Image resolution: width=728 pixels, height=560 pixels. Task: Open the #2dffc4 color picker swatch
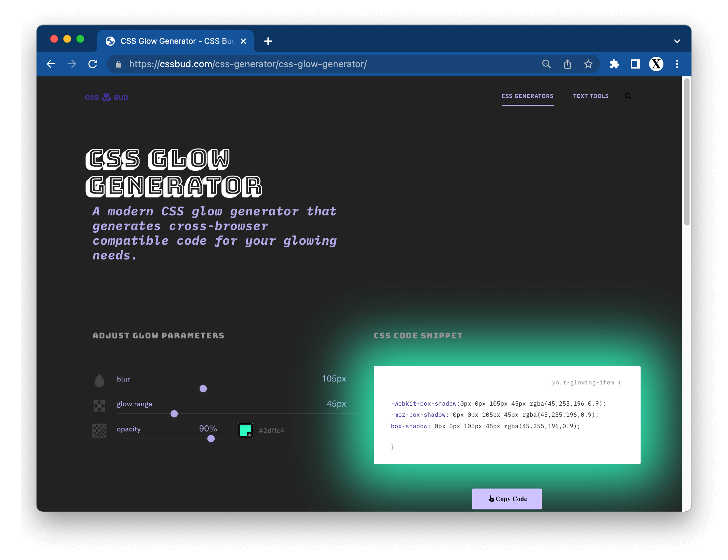pos(246,430)
